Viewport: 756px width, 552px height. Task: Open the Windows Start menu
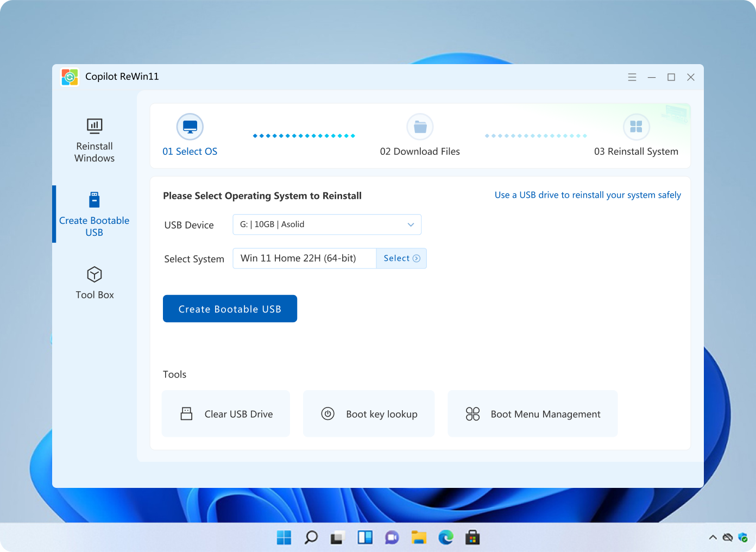tap(284, 538)
